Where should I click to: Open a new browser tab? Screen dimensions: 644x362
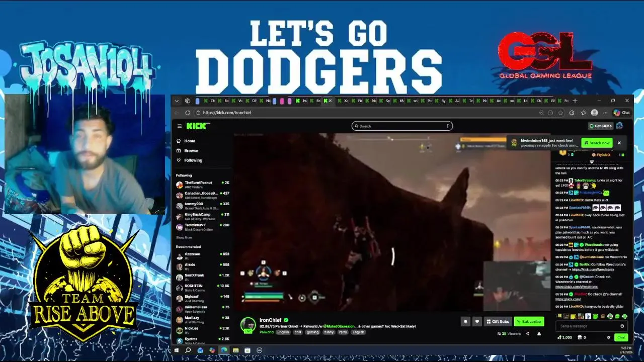pyautogui.click(x=575, y=101)
